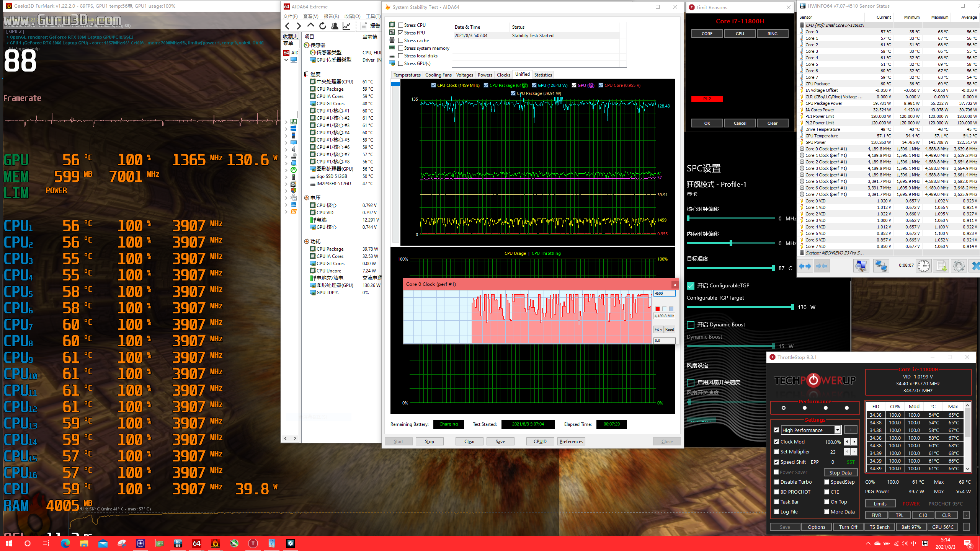Select first Performance radio button in ThrottleStop
Viewport: 980px width, 551px height.
pos(784,408)
